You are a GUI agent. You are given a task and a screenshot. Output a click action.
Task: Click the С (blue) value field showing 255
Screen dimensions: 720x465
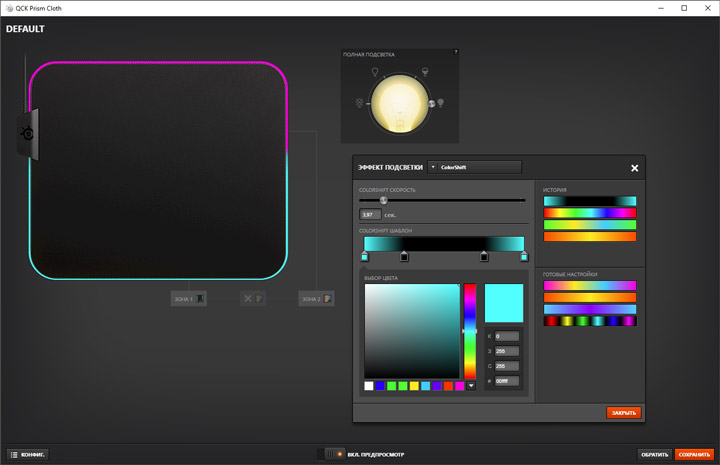click(x=507, y=366)
